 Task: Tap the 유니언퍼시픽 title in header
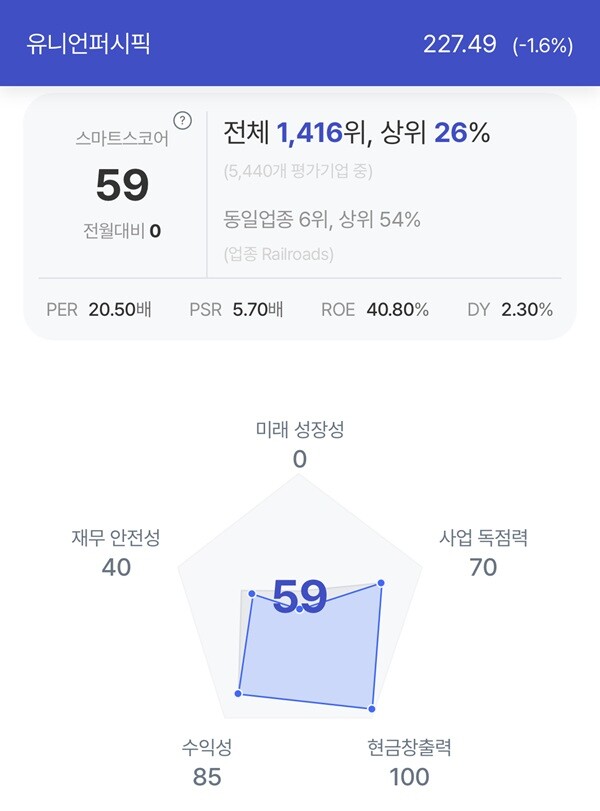88,43
